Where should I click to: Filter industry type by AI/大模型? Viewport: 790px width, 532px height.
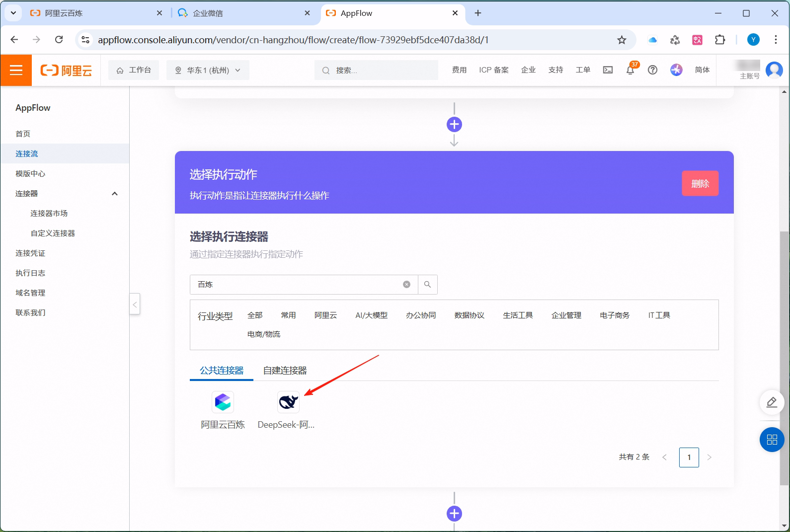[371, 315]
